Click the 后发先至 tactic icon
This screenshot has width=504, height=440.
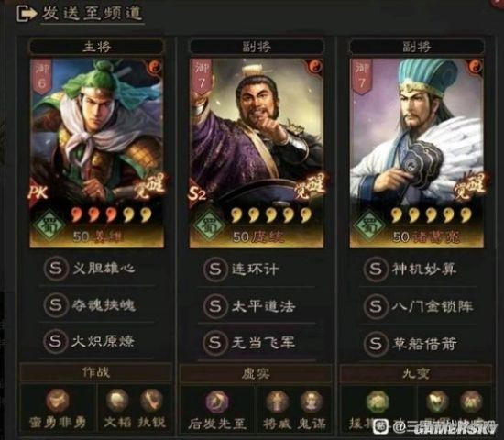point(217,402)
